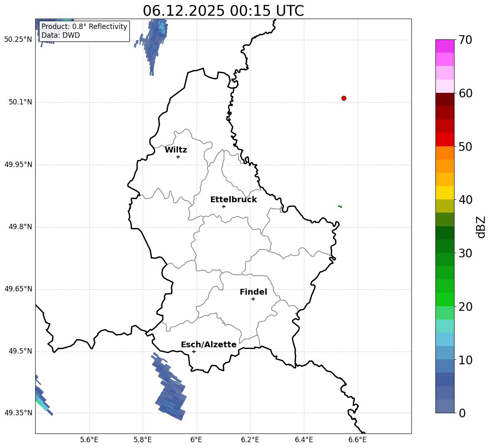Click the 5.8°E longitude label
491x448 pixels.
pos(143,440)
